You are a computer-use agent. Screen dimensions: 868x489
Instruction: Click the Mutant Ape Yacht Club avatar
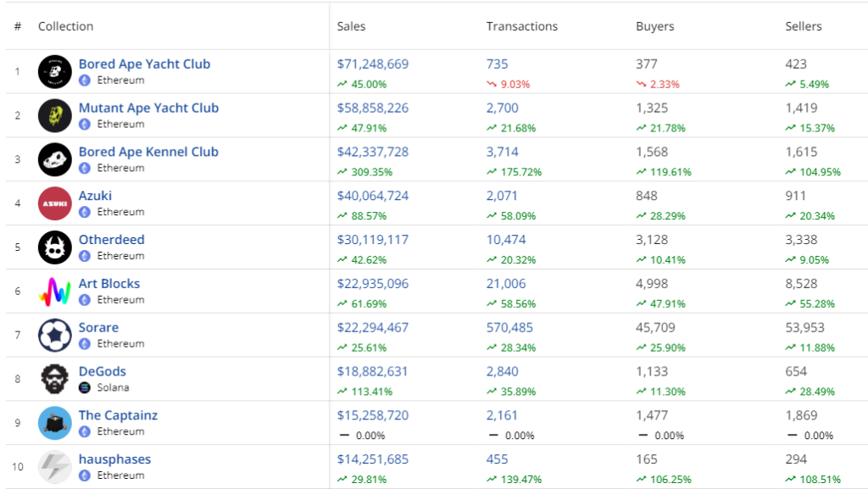(55, 115)
